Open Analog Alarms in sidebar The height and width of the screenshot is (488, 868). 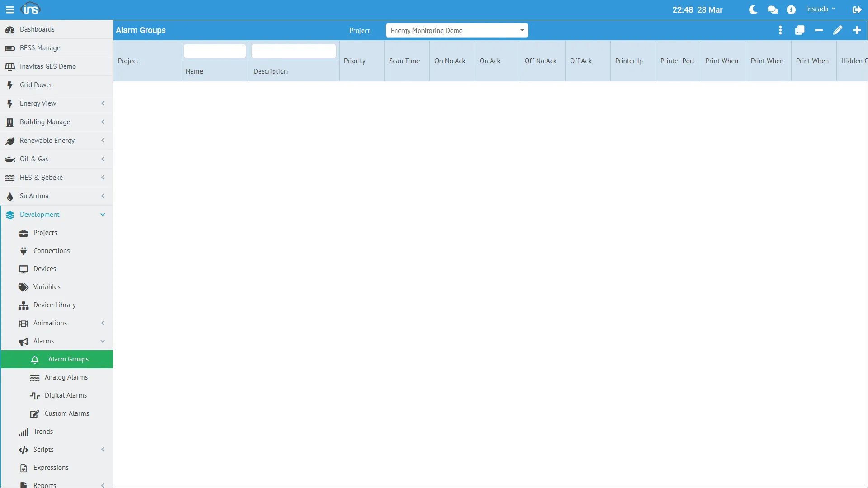(x=66, y=377)
